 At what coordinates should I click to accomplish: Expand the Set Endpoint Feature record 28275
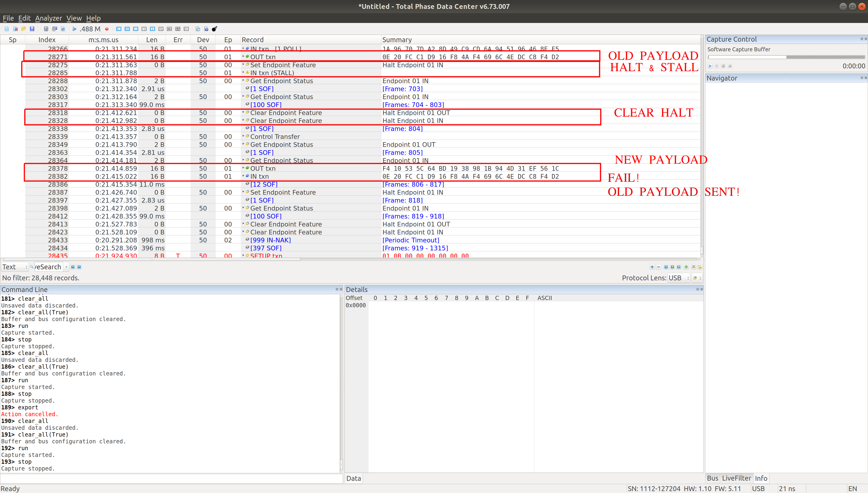(x=243, y=64)
